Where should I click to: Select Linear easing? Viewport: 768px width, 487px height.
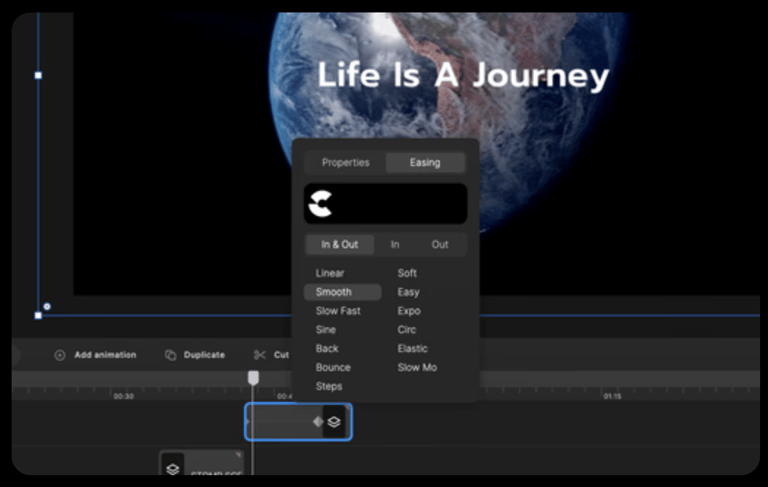(330, 273)
